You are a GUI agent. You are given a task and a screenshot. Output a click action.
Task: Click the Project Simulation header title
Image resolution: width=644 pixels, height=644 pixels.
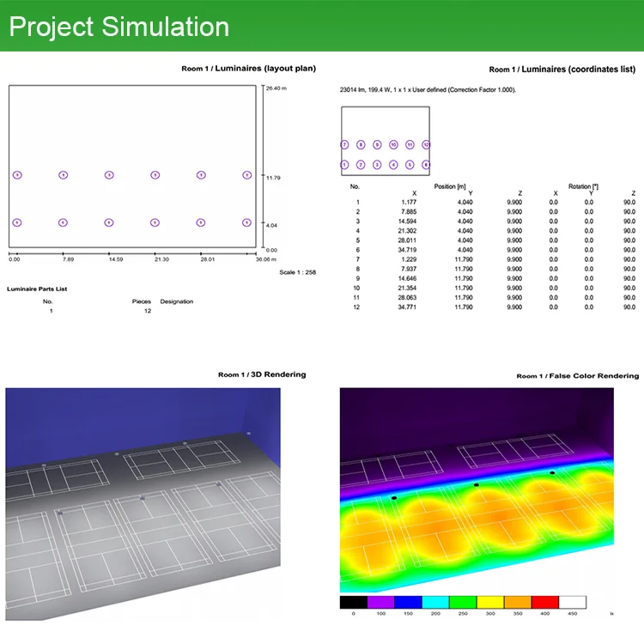point(119,27)
